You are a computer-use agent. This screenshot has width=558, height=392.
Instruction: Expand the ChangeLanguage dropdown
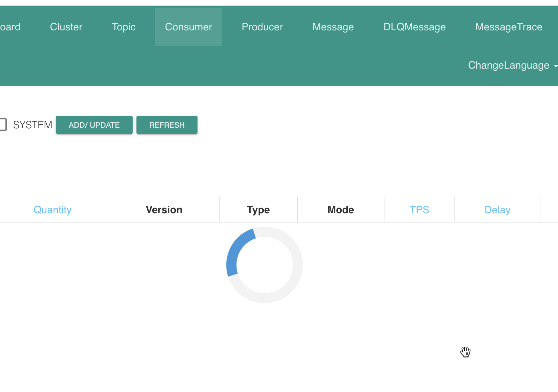point(513,65)
